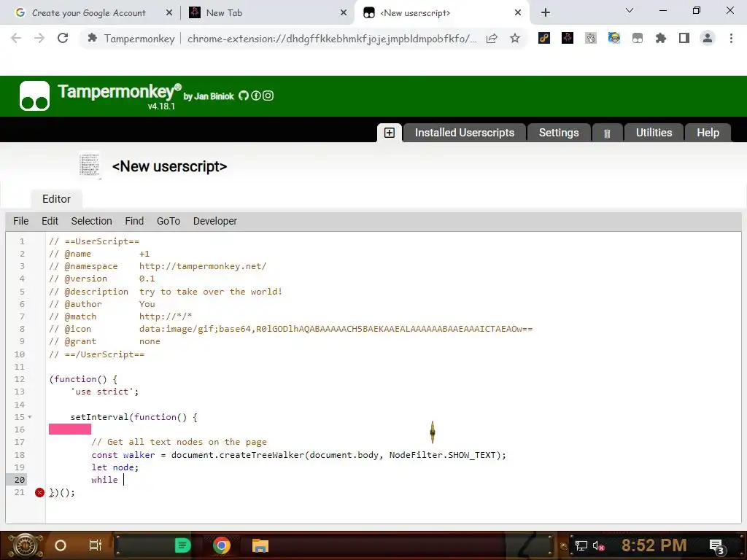
Task: Click the 'http://tampermonkey.net/' namespace value
Action: point(203,266)
